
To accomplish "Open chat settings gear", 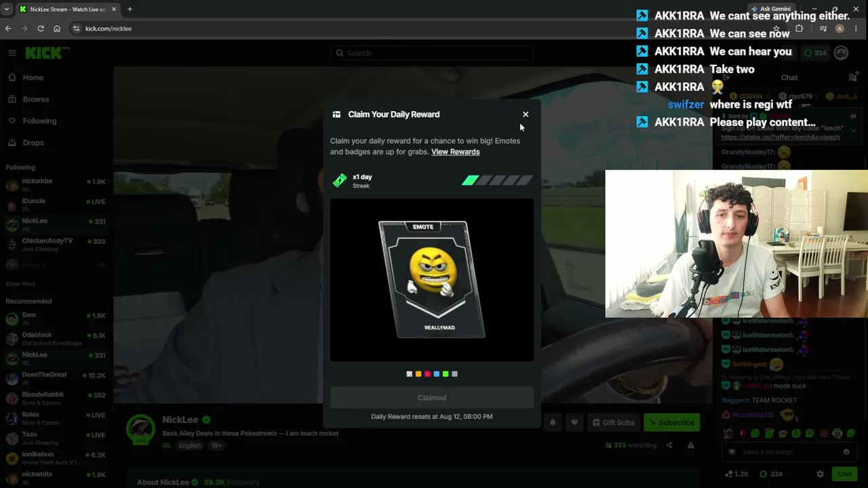I will (x=820, y=474).
